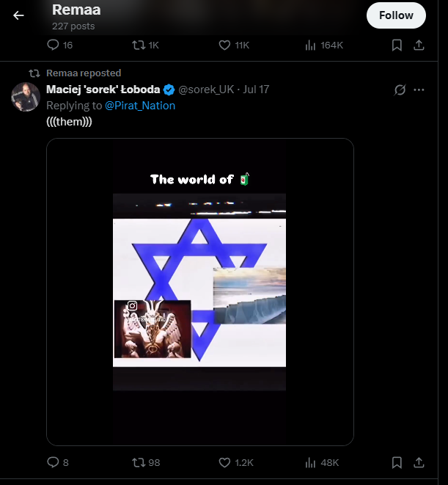This screenshot has height=485, width=448.
Task: View analytics showing 48K views
Action: coord(310,462)
